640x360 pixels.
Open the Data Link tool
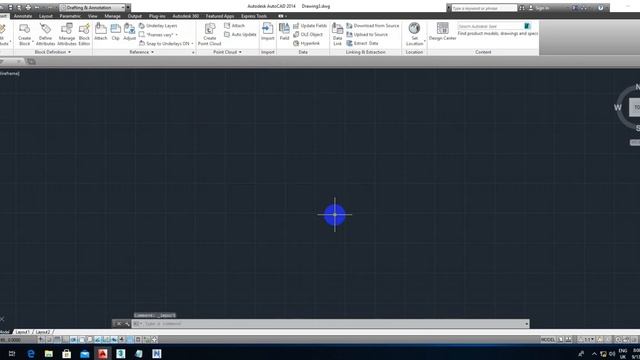tap(337, 34)
